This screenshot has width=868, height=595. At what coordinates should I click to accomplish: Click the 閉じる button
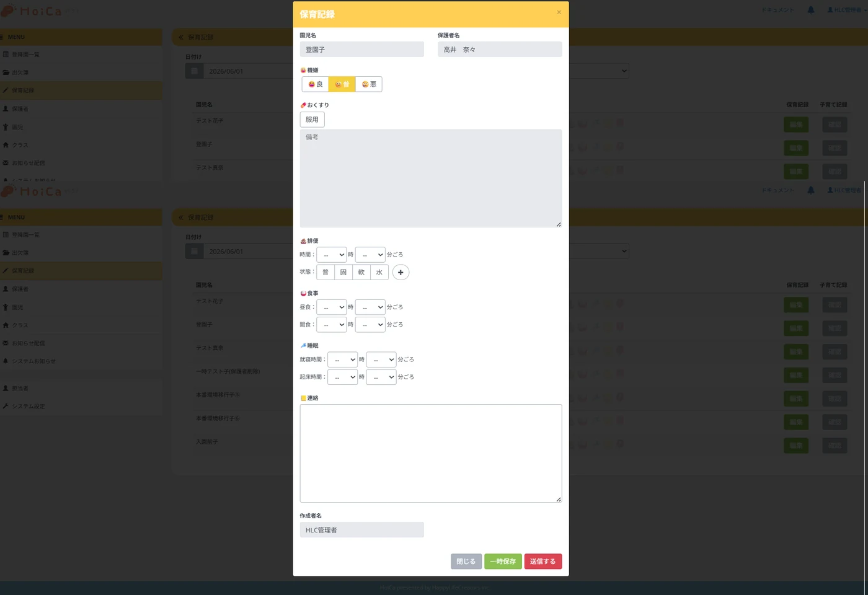tap(466, 562)
